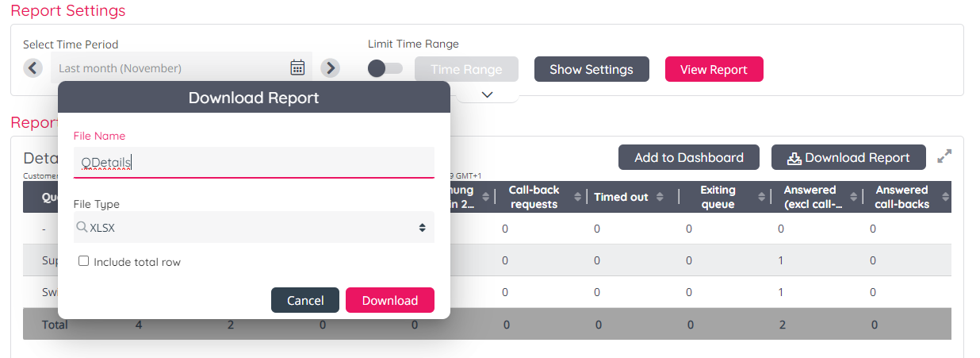Check the Include total row checkbox
This screenshot has height=358, width=980.
click(83, 261)
